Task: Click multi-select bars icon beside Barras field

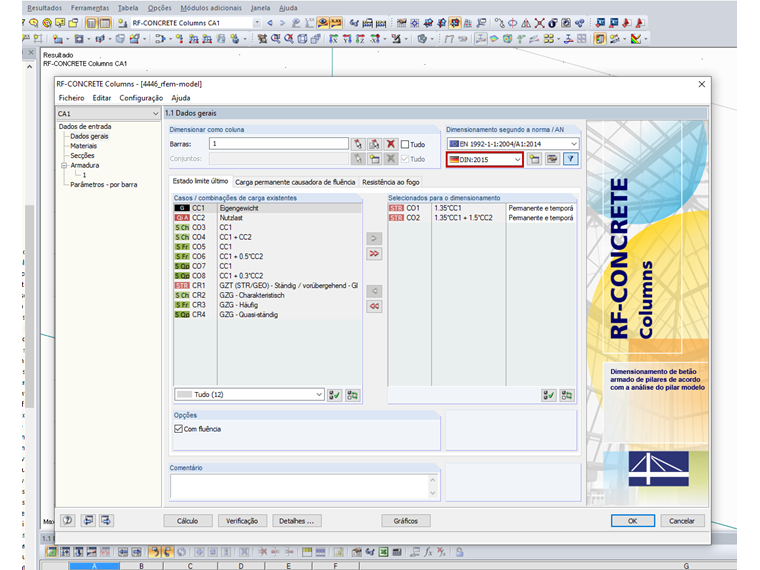Action: (374, 144)
